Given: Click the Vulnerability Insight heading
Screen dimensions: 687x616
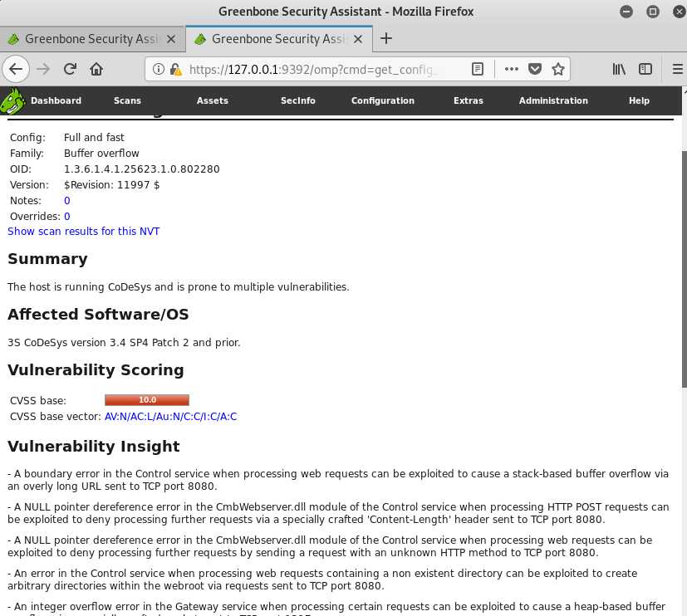Looking at the screenshot, I should (x=94, y=446).
